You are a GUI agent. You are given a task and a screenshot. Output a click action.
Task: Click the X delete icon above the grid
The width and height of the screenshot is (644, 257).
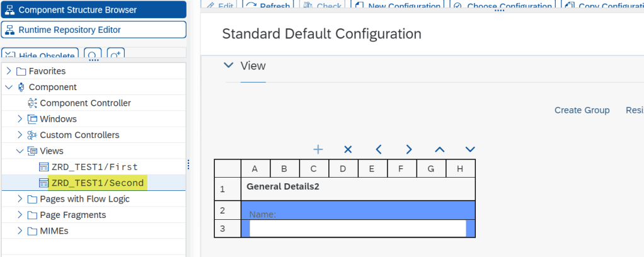coord(348,149)
